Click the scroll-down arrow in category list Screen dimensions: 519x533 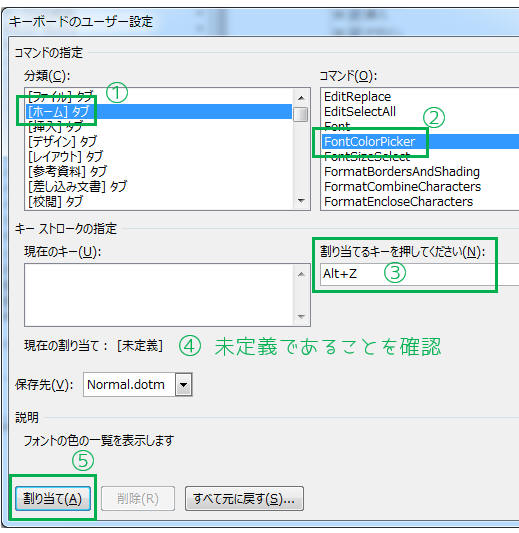(301, 201)
